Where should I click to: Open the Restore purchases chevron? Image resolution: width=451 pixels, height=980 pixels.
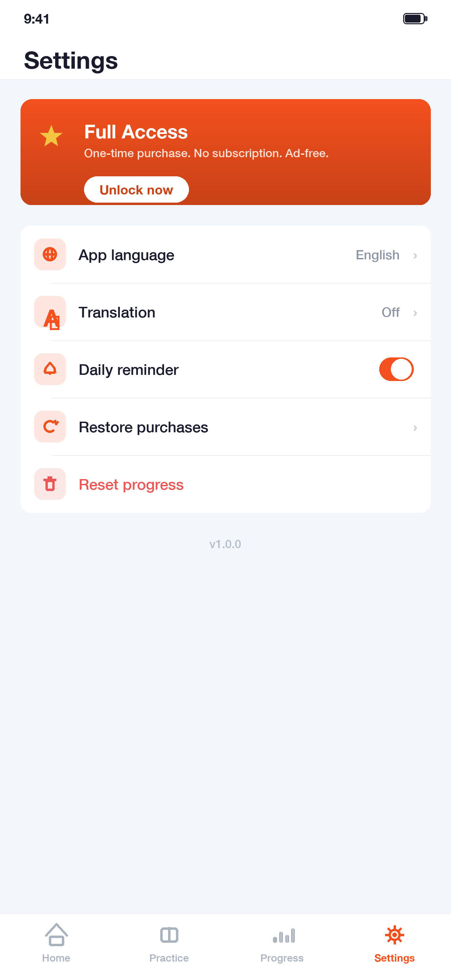point(415,428)
